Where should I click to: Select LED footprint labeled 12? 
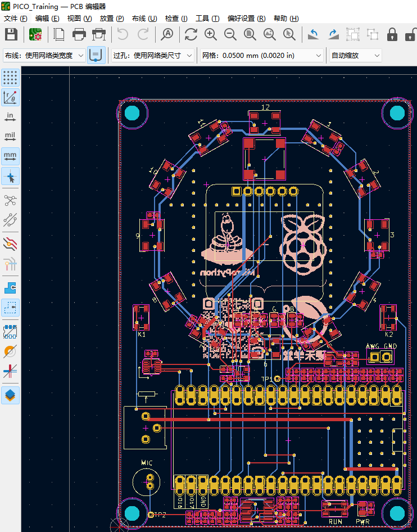[x=265, y=123]
